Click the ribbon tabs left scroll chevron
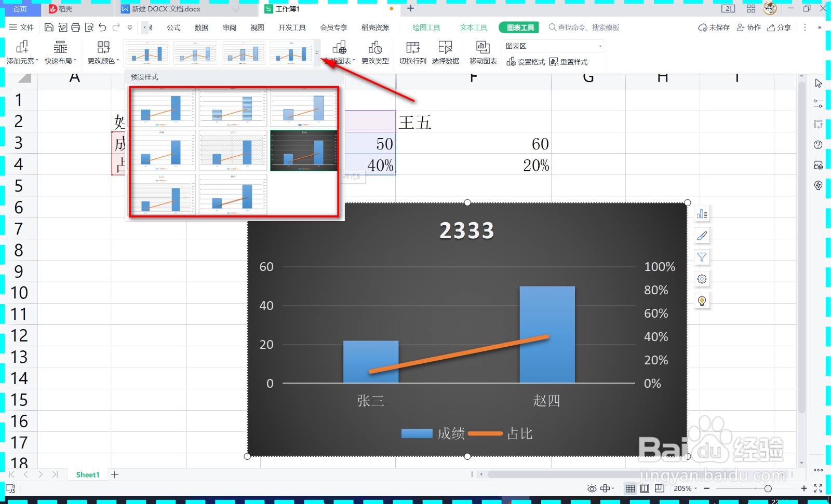The height and width of the screenshot is (504, 831). (x=145, y=28)
